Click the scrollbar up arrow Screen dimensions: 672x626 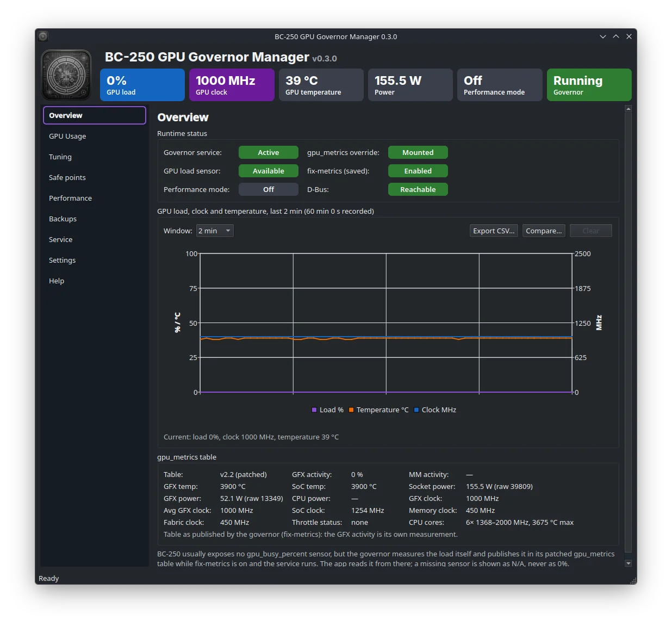coord(629,109)
